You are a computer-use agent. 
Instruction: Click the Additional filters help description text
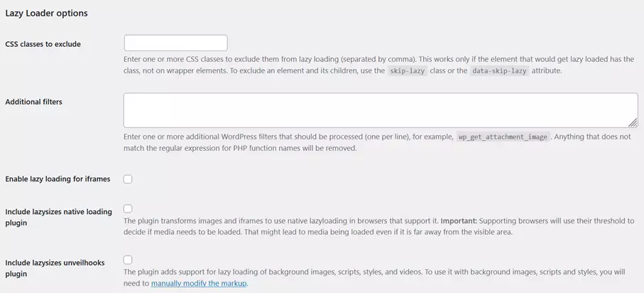(x=284, y=137)
